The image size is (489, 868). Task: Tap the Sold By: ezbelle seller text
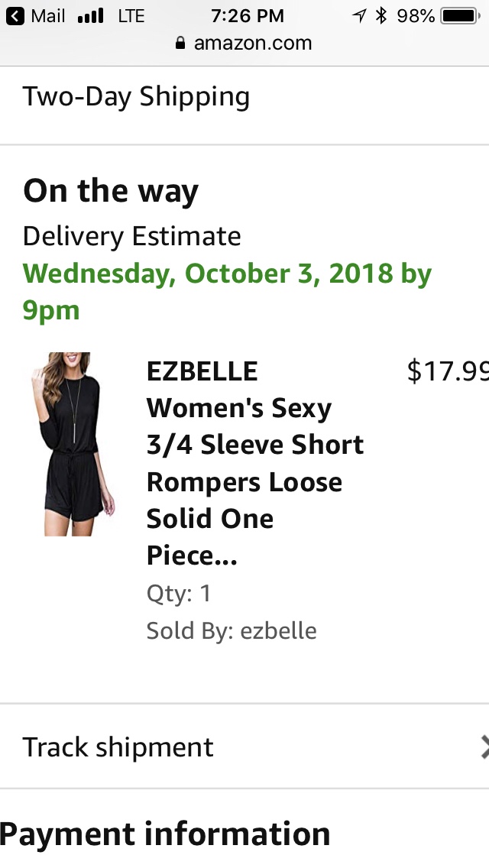pyautogui.click(x=232, y=631)
